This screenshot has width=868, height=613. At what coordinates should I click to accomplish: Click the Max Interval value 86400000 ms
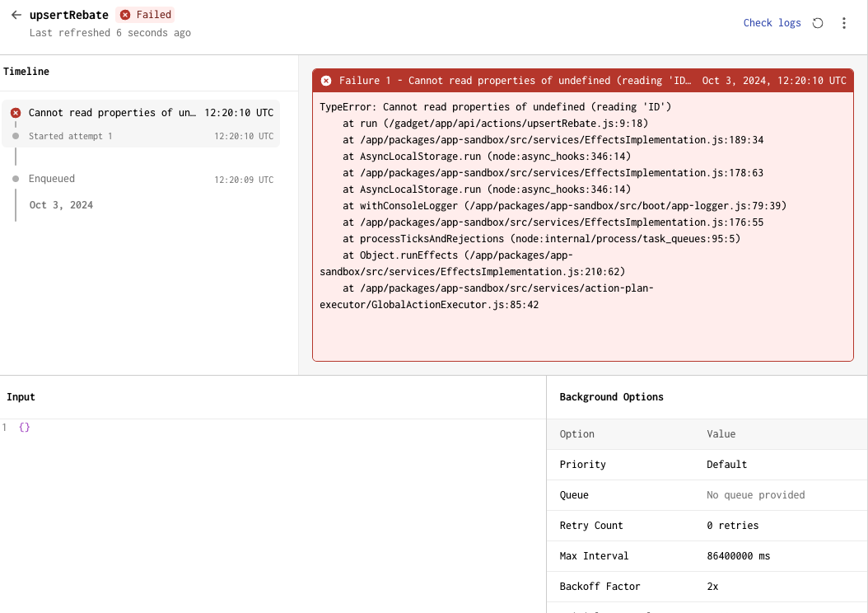[x=738, y=556]
